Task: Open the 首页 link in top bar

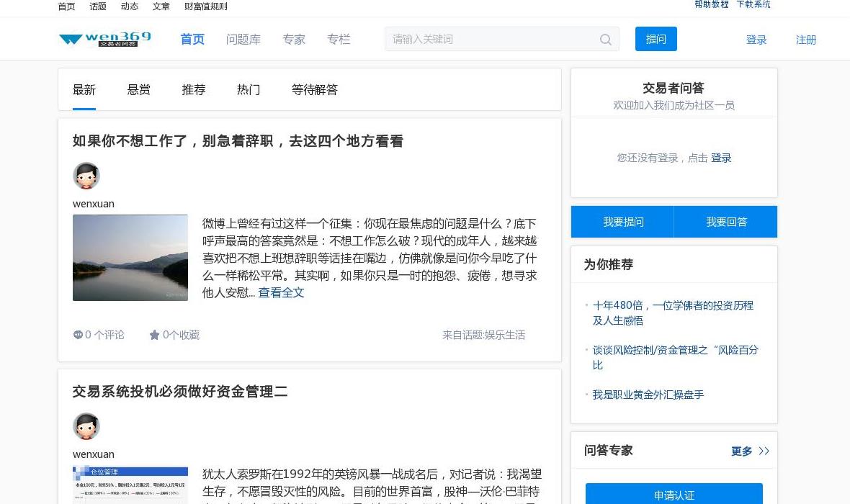Action: (67, 6)
